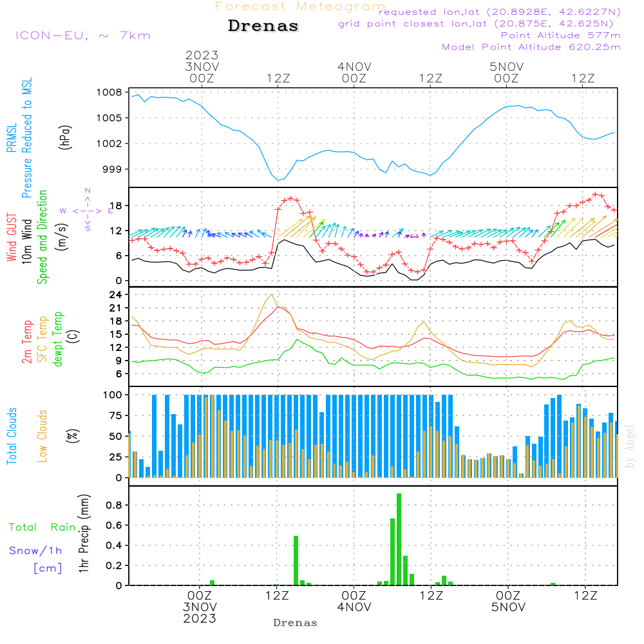Click the top axis 5NOV 00Z label
This screenshot has height=644, width=644.
point(506,72)
